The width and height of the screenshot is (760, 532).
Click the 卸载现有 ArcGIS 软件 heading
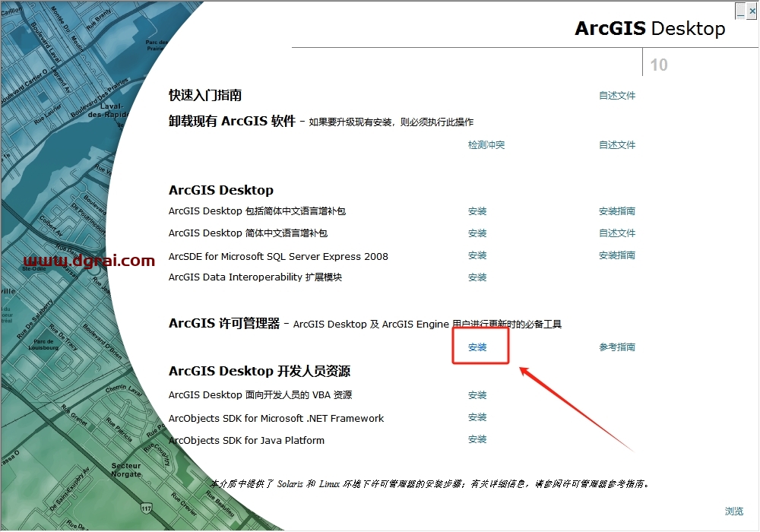pyautogui.click(x=232, y=121)
